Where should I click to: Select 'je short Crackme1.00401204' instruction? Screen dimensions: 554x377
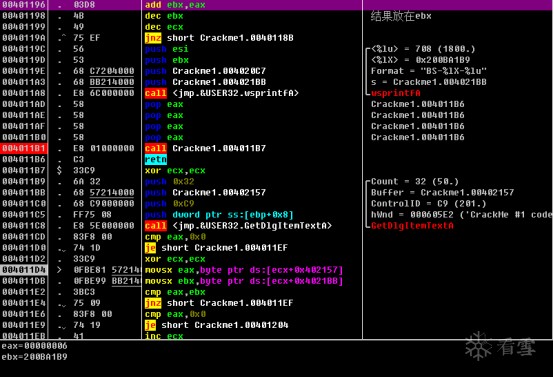pos(216,325)
